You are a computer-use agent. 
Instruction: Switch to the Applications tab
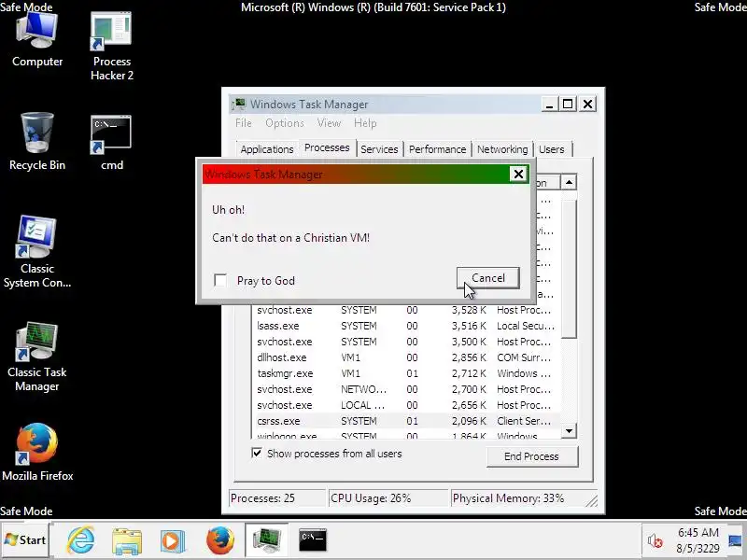tap(267, 149)
